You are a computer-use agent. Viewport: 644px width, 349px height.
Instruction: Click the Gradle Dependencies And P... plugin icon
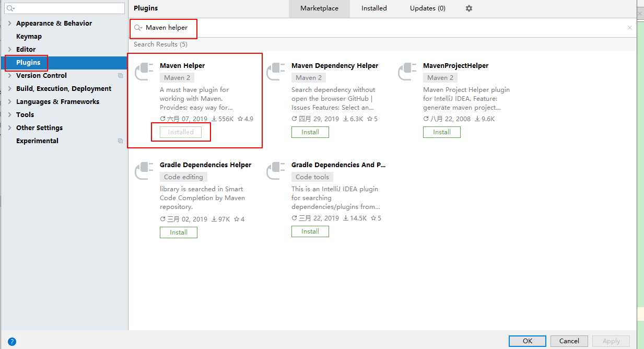[276, 171]
